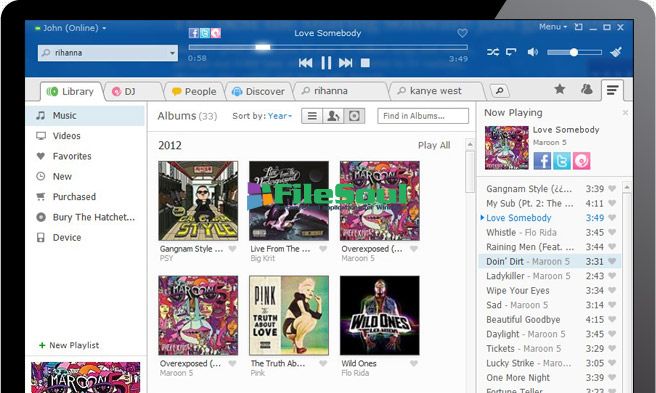Open the rihanna search tab
656x393 pixels.
coord(340,91)
